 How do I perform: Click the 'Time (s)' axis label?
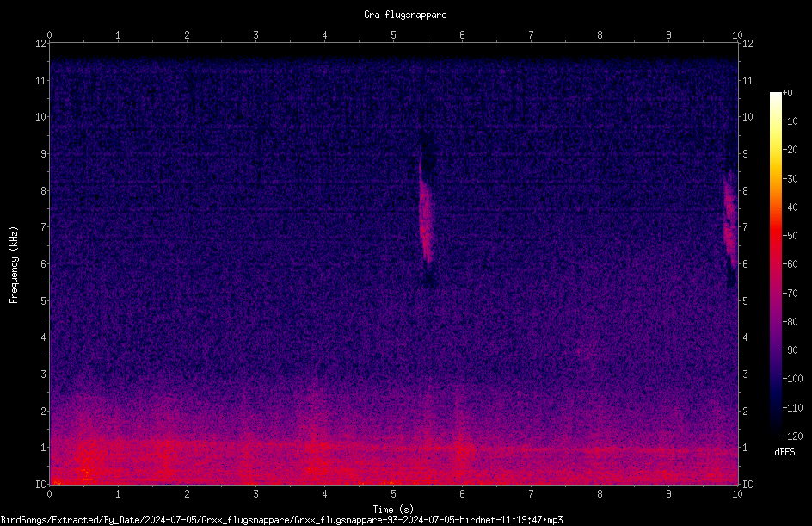click(x=393, y=510)
